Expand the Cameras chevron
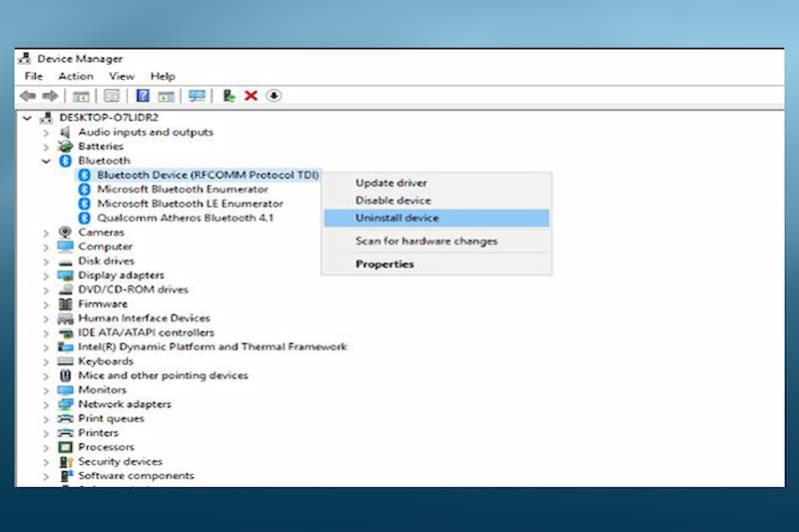The image size is (799, 532). click(46, 233)
